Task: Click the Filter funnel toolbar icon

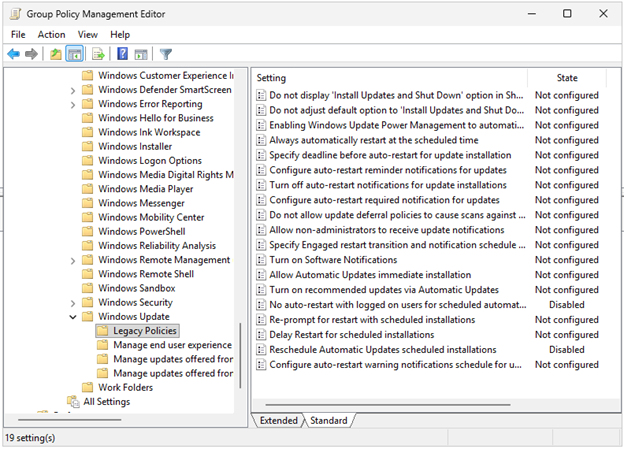Action: [x=166, y=54]
